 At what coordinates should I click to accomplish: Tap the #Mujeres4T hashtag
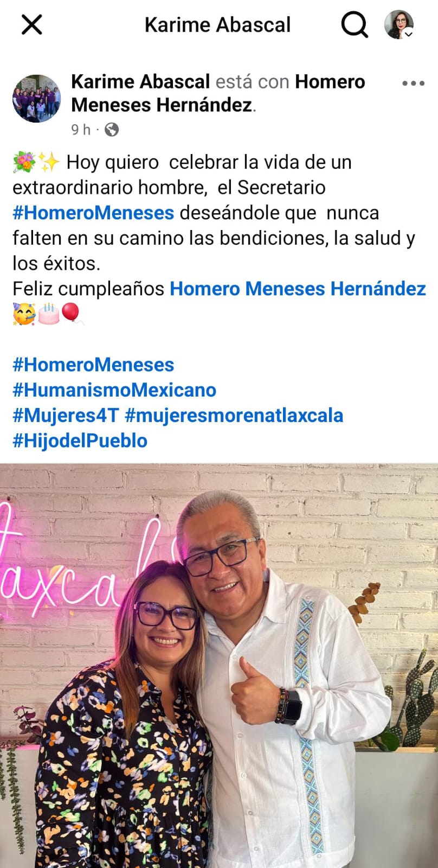[x=66, y=416]
